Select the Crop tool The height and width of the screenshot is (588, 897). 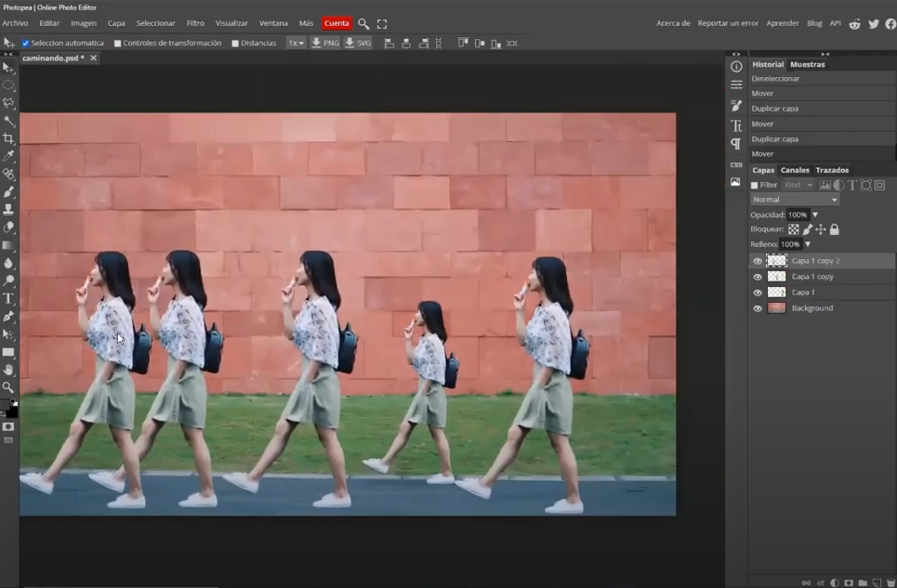(x=8, y=138)
